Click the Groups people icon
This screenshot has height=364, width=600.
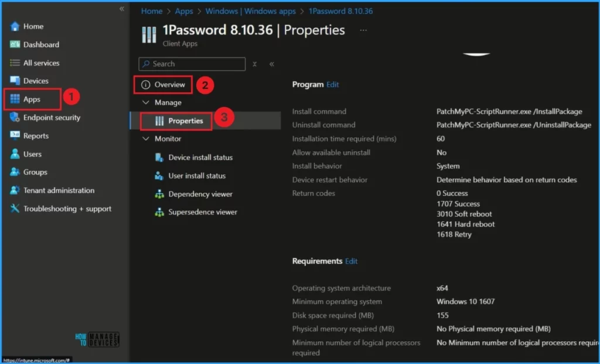(x=15, y=172)
